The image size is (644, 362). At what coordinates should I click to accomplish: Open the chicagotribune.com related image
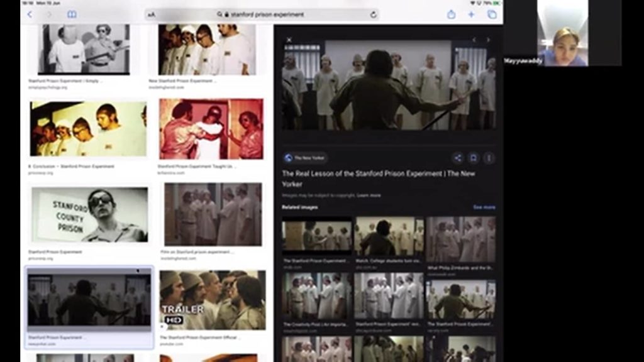[x=389, y=296]
